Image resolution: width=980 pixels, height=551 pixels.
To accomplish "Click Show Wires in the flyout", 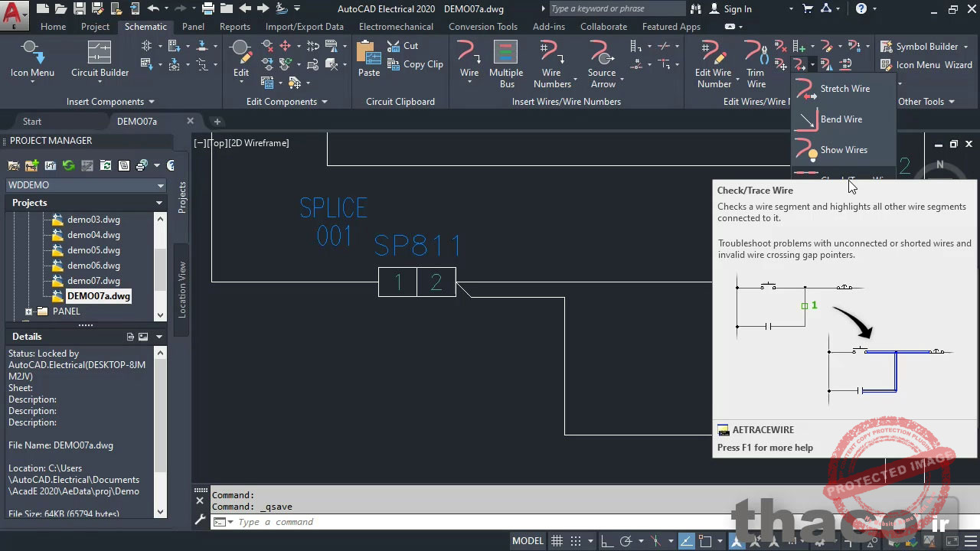I will 843,150.
